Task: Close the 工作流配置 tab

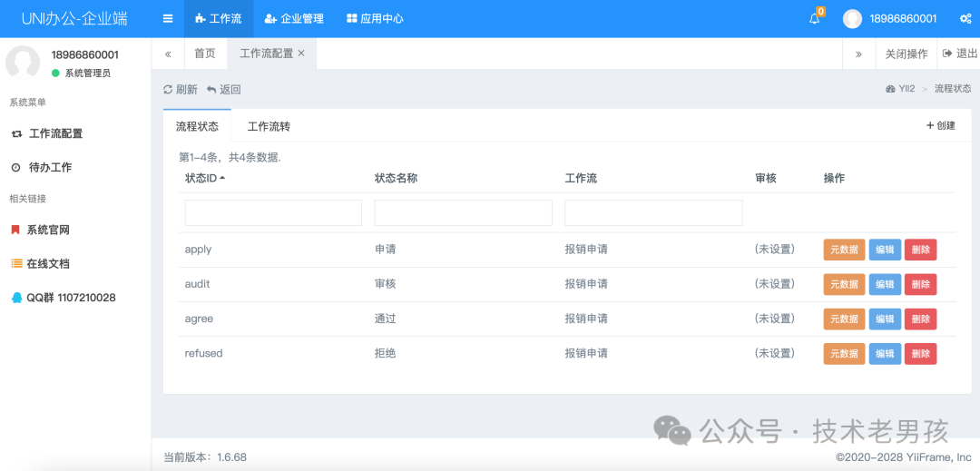Action: pyautogui.click(x=301, y=54)
